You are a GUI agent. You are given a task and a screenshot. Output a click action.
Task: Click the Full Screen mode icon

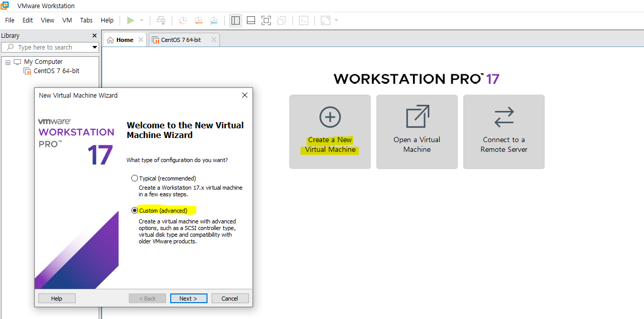pos(266,20)
